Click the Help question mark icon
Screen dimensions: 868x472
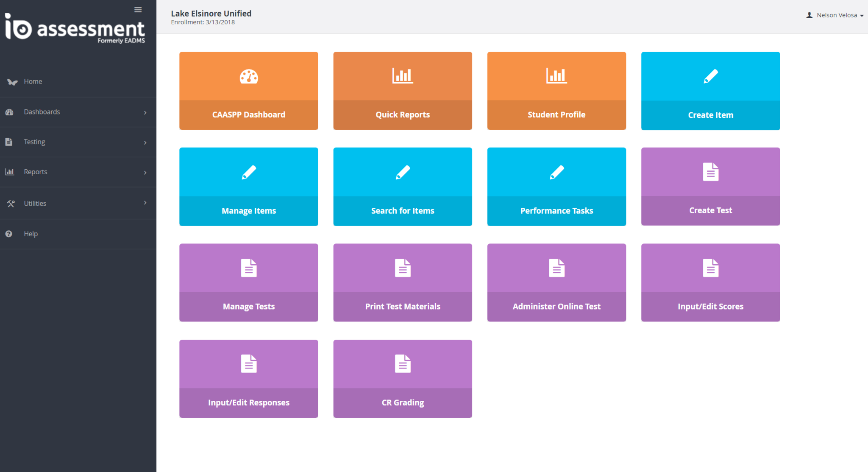pyautogui.click(x=9, y=234)
